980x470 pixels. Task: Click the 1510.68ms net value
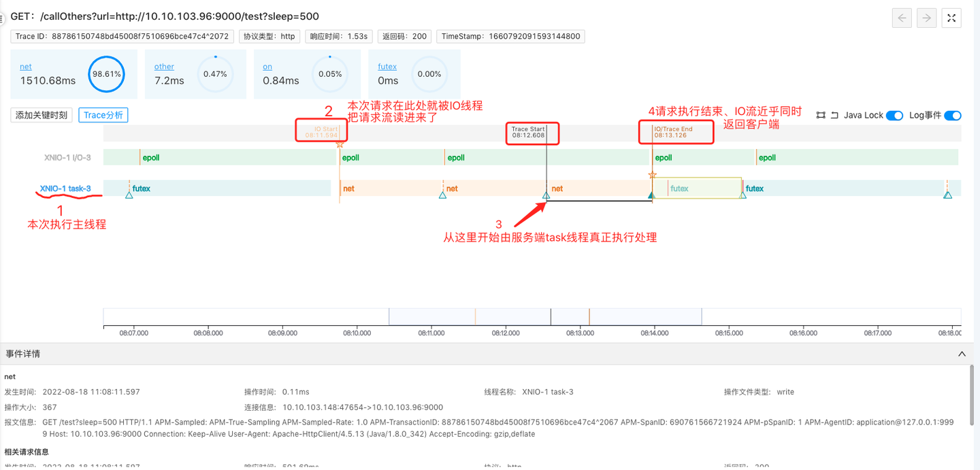pos(48,80)
